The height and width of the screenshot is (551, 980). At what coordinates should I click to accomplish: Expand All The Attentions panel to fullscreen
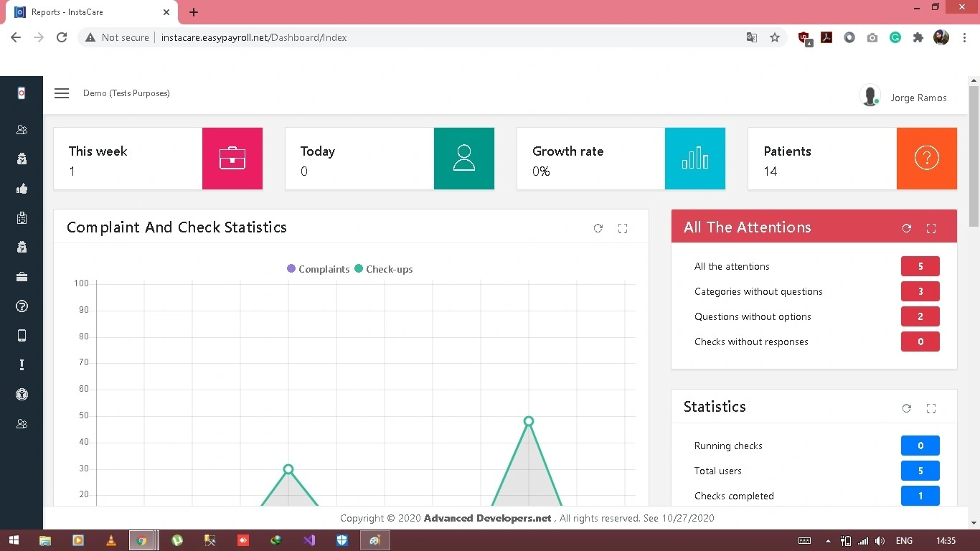click(931, 228)
